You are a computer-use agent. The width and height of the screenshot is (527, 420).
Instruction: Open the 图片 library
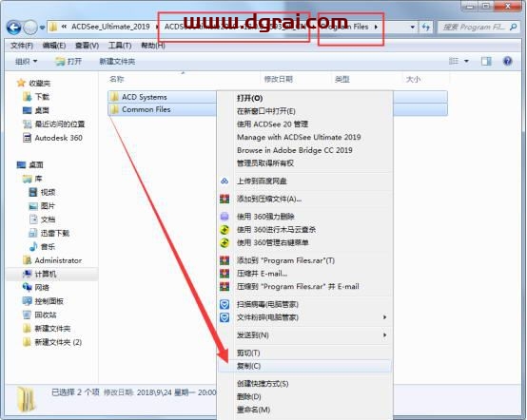(48, 206)
